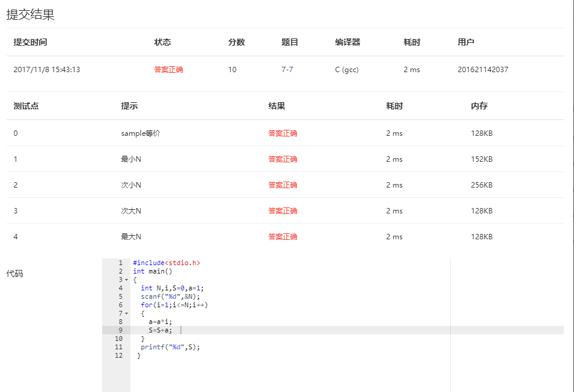Click the sample等价 hint cell
574x392 pixels.
click(141, 133)
